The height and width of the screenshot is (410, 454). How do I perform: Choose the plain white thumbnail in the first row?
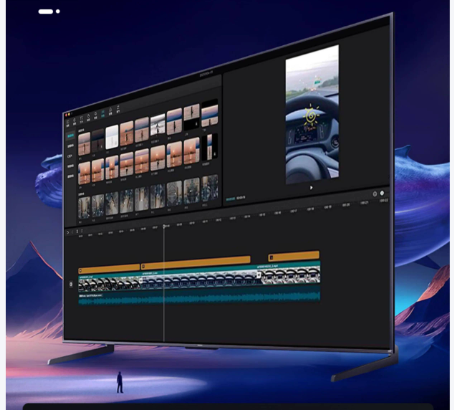tap(112, 137)
